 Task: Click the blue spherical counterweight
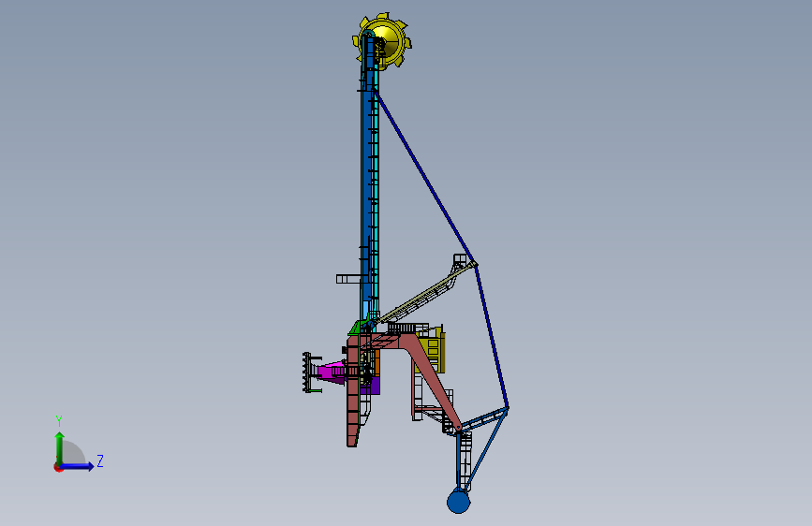pos(458,502)
